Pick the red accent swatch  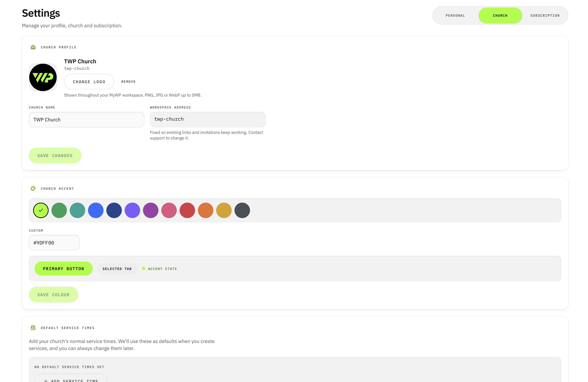tap(187, 210)
